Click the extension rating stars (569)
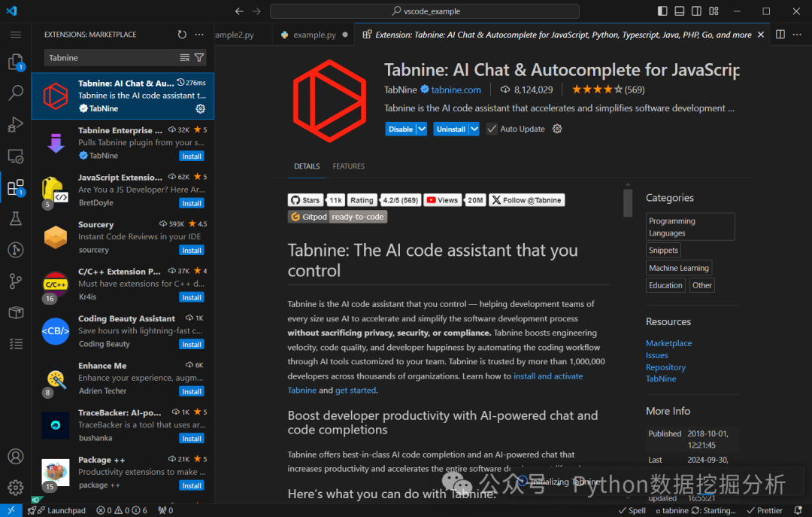The image size is (812, 517). click(x=608, y=90)
